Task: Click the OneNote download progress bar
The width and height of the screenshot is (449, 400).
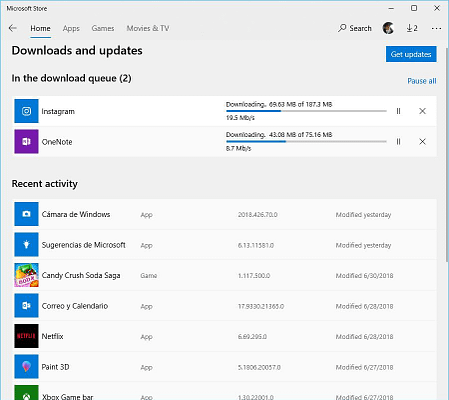Action: coord(306,141)
